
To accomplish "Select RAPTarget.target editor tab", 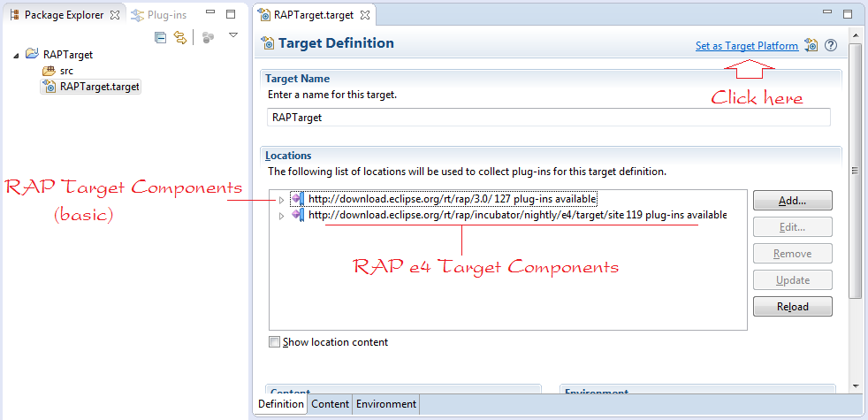I will pyautogui.click(x=313, y=15).
